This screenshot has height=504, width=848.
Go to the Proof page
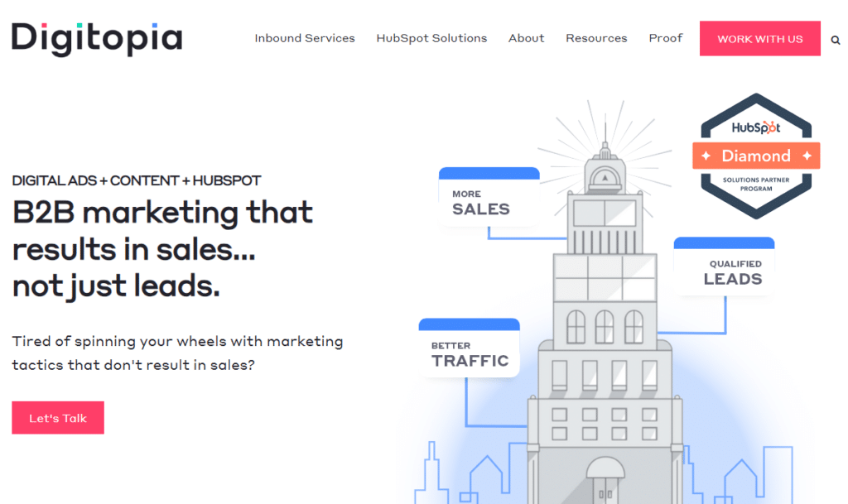point(666,38)
